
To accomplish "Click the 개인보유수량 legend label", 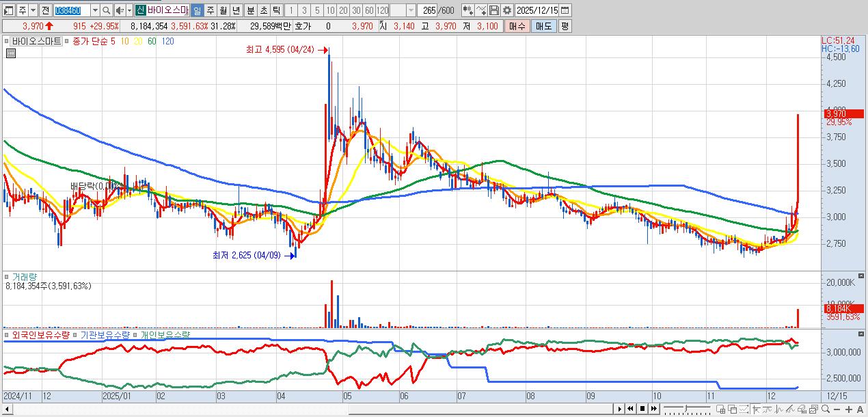I will pyautogui.click(x=165, y=335).
